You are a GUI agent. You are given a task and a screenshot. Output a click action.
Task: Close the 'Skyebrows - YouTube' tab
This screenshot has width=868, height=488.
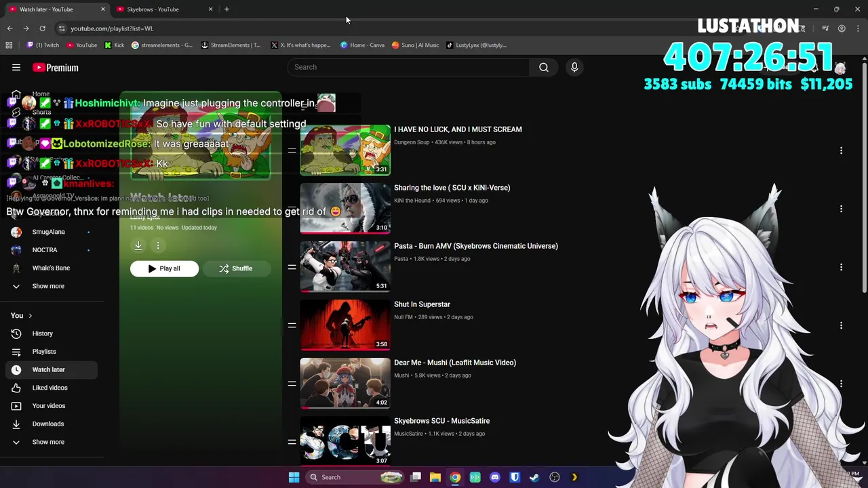(210, 9)
